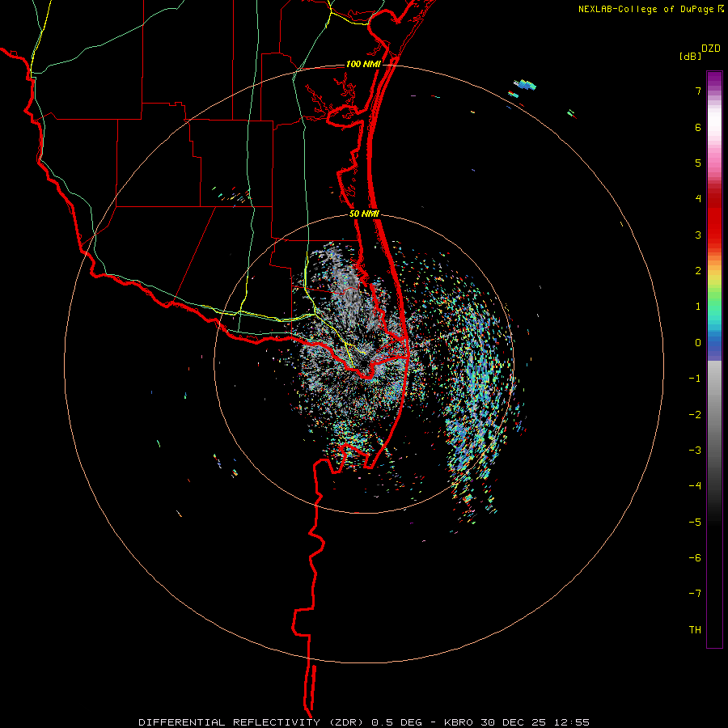Click the 3 value on color scale

[x=698, y=235]
